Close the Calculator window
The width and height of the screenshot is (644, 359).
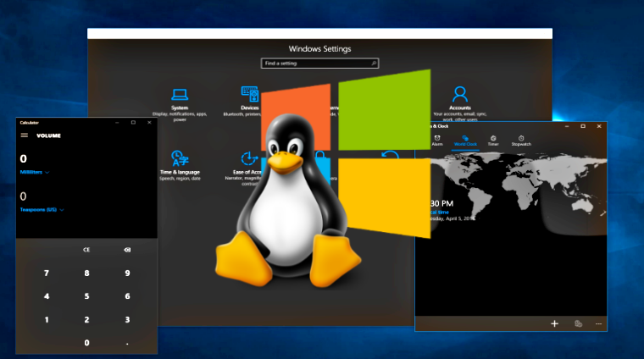[x=149, y=122]
